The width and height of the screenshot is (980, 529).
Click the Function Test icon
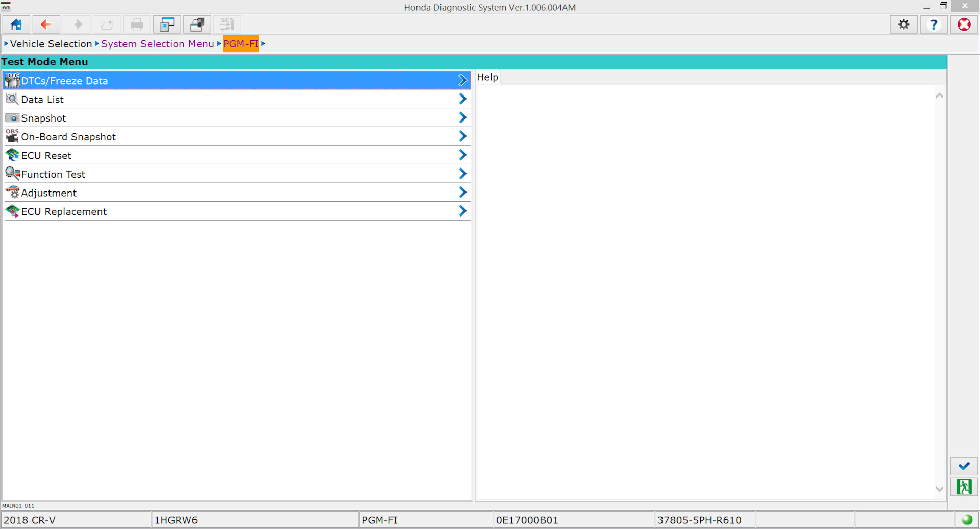12,174
